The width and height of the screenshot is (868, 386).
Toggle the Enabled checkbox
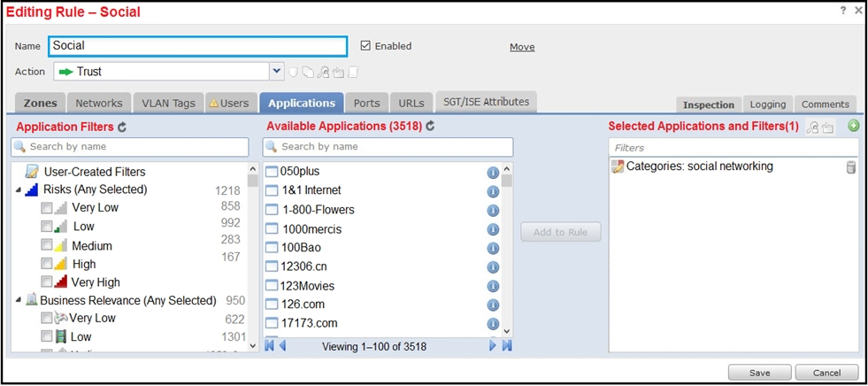365,46
